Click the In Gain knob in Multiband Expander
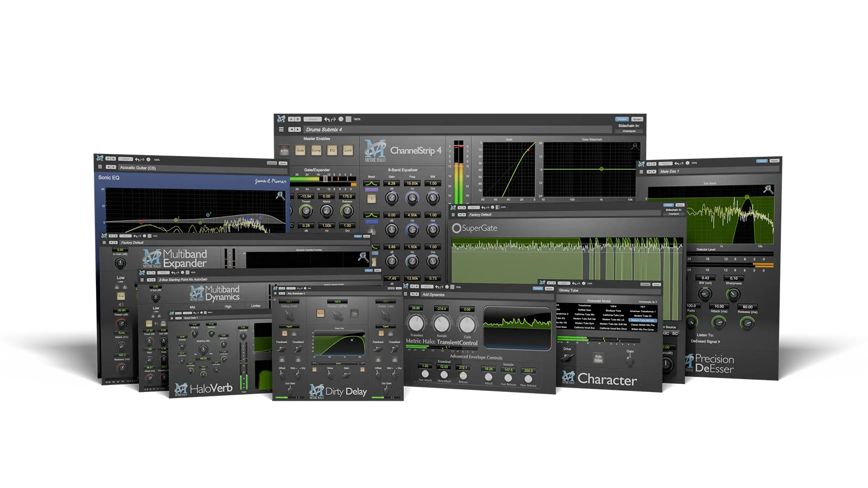Viewport: 868px width, 488px height. (120, 264)
